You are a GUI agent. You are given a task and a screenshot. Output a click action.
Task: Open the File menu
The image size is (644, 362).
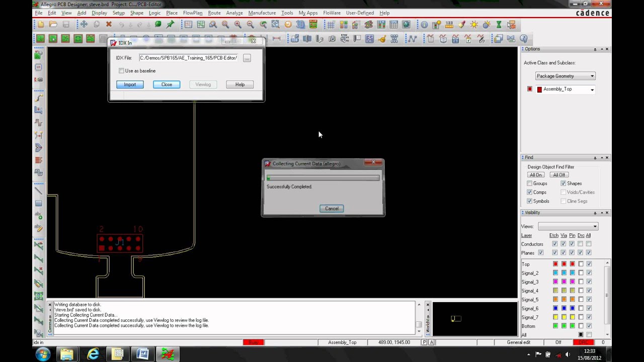tap(39, 13)
